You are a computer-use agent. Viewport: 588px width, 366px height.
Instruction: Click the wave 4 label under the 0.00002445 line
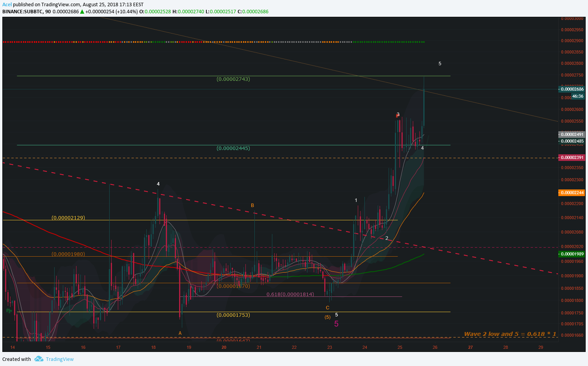(422, 148)
